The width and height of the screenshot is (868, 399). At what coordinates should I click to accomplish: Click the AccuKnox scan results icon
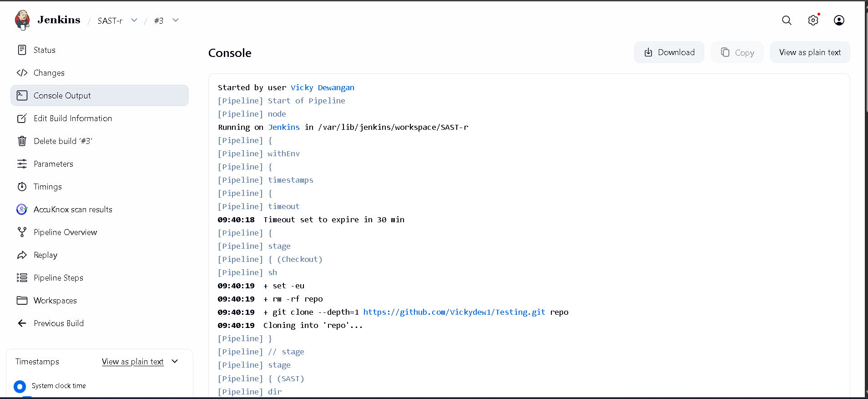pos(22,209)
